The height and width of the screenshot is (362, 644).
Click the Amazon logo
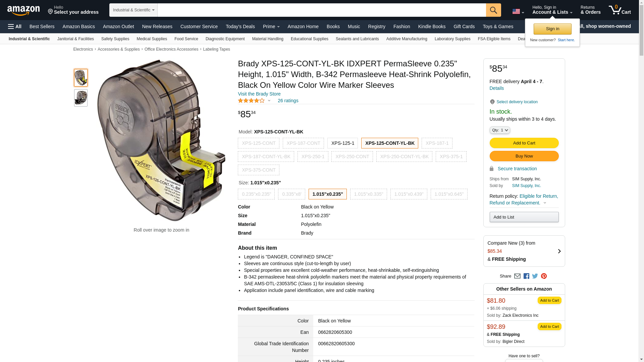[x=23, y=11]
